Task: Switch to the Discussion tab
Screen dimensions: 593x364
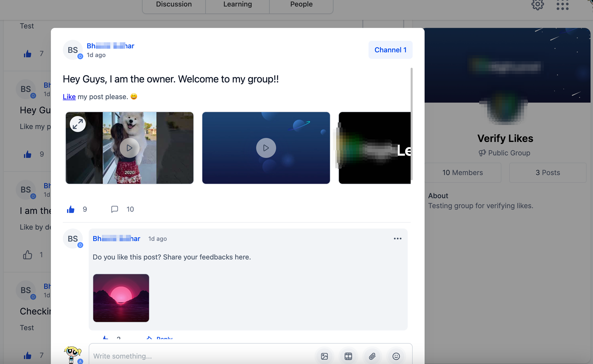Action: tap(174, 4)
